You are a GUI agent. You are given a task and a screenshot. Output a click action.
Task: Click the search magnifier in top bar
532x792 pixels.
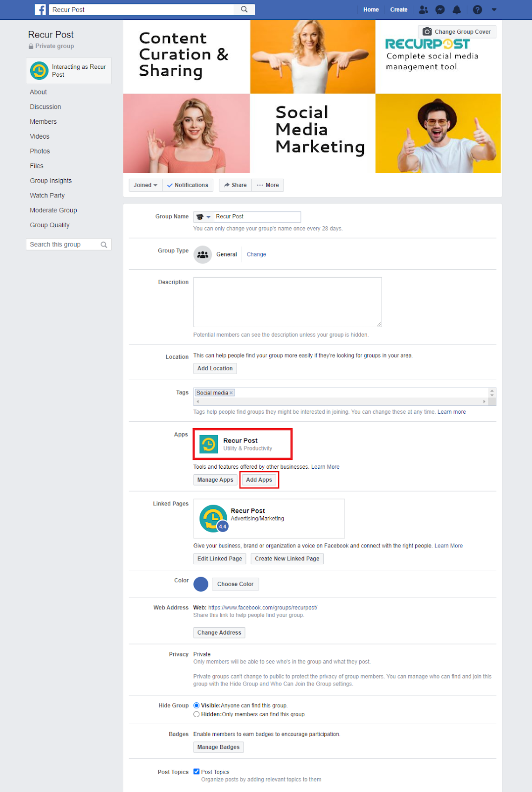point(244,9)
